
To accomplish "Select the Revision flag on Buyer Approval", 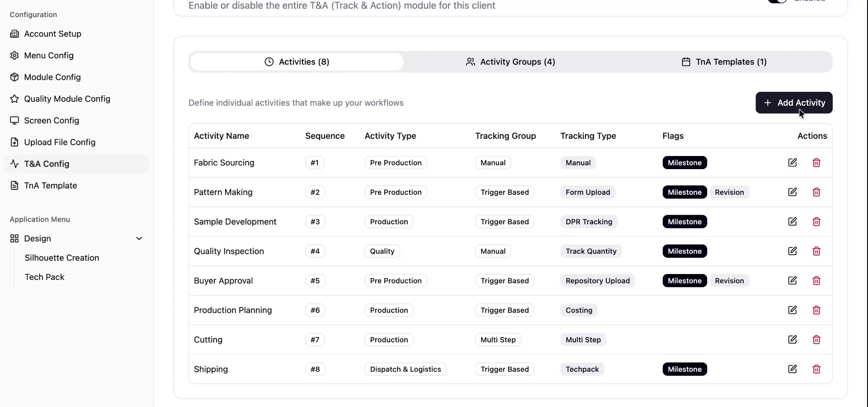I will pyautogui.click(x=729, y=280).
